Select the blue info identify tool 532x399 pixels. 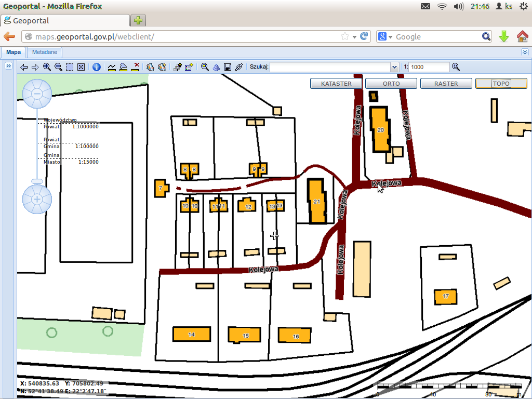point(96,67)
